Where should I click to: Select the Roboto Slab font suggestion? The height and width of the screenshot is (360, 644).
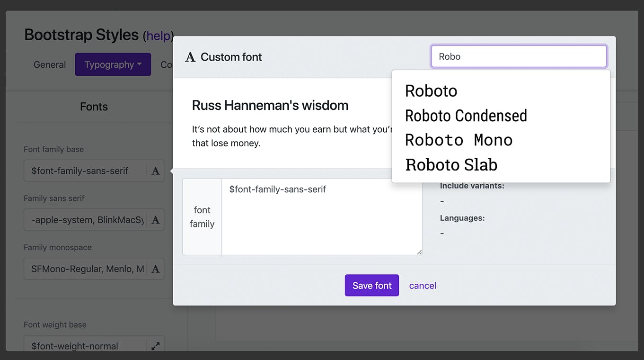pyautogui.click(x=451, y=165)
